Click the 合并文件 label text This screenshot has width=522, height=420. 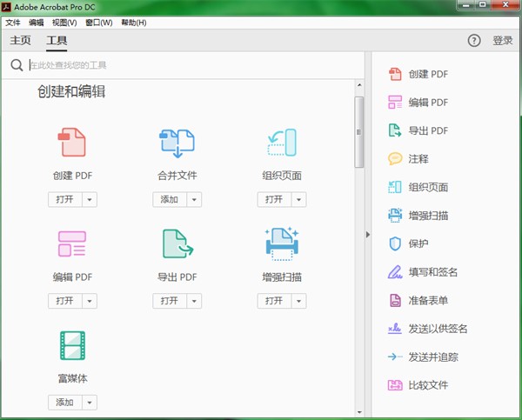(177, 176)
